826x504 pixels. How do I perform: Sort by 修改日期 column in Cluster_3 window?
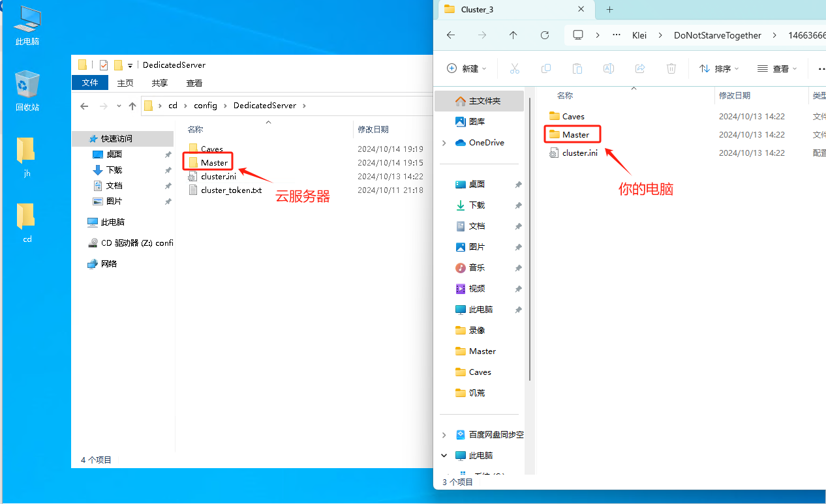(735, 95)
